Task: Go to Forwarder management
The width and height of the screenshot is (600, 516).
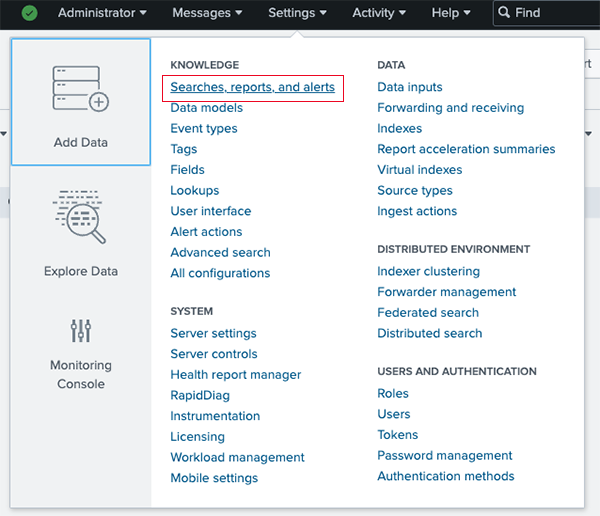Action: coord(447,292)
